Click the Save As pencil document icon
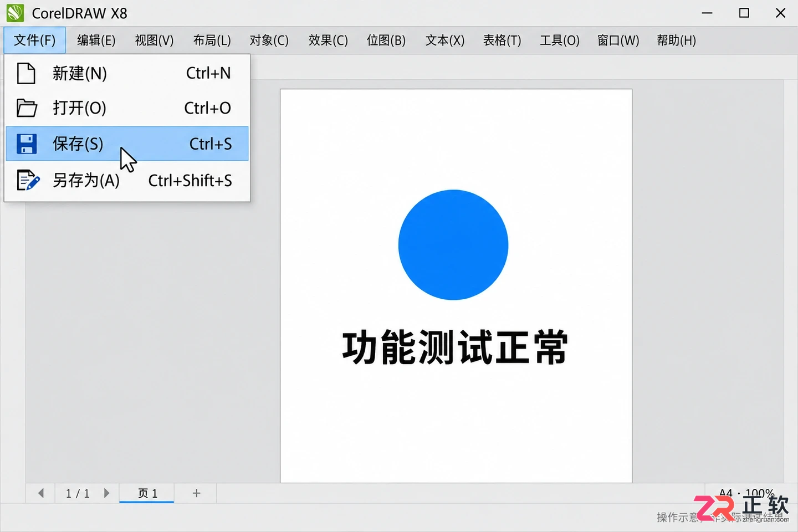 point(28,180)
